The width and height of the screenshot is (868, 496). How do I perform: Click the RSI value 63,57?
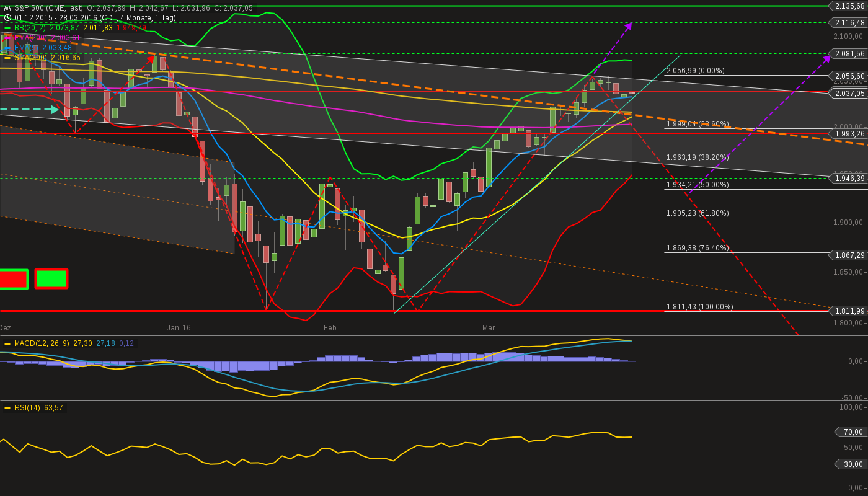53,408
